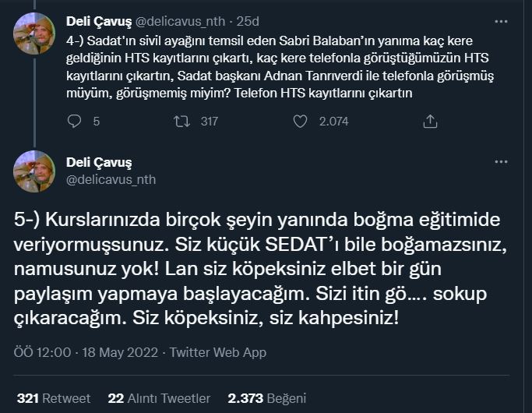Image resolution: width=532 pixels, height=413 pixels.
Task: Like the top tweet with the heart icon
Action: coord(300,121)
